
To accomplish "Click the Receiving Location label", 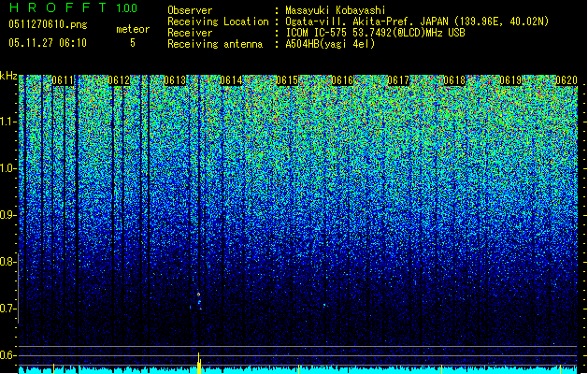I will point(218,22).
